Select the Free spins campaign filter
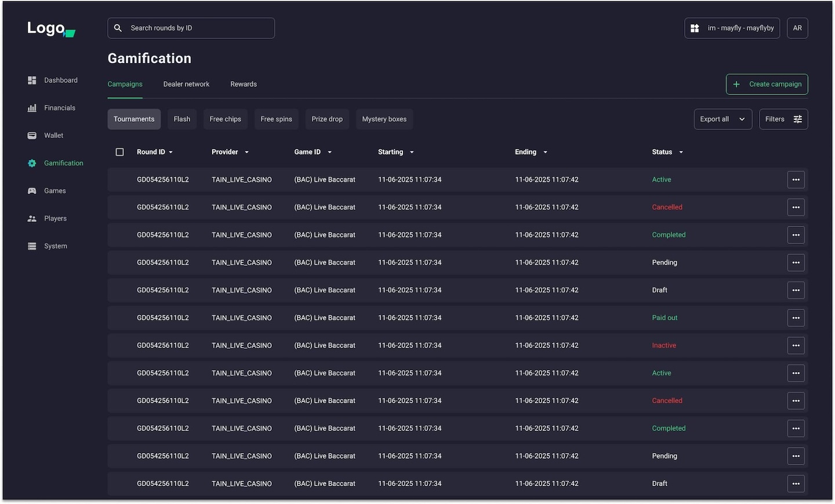Image resolution: width=835 pixels, height=504 pixels. [x=276, y=119]
